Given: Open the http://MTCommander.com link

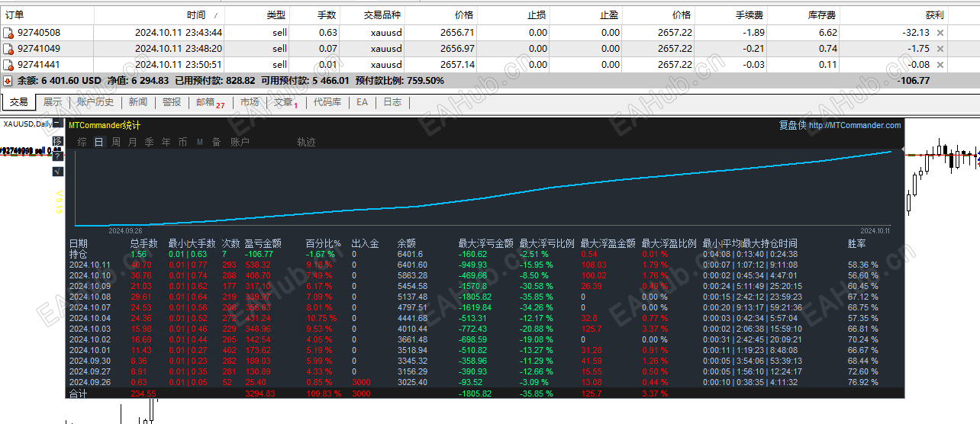Looking at the screenshot, I should pyautogui.click(x=855, y=125).
